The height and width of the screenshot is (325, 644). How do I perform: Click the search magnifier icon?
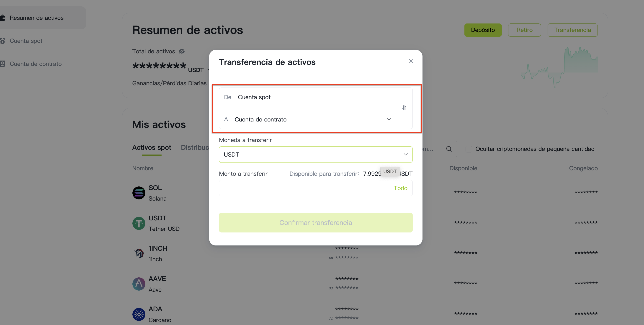click(449, 149)
